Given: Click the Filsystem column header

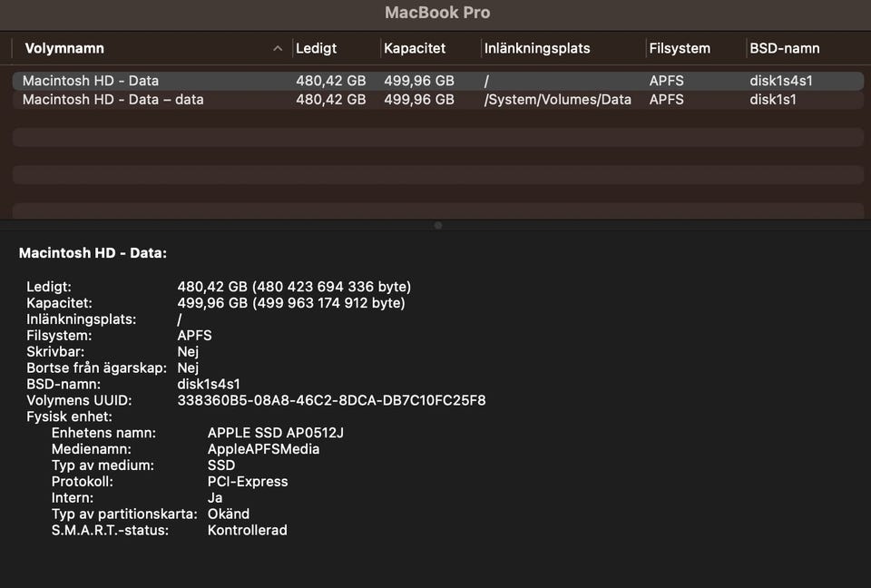Looking at the screenshot, I should [x=680, y=49].
